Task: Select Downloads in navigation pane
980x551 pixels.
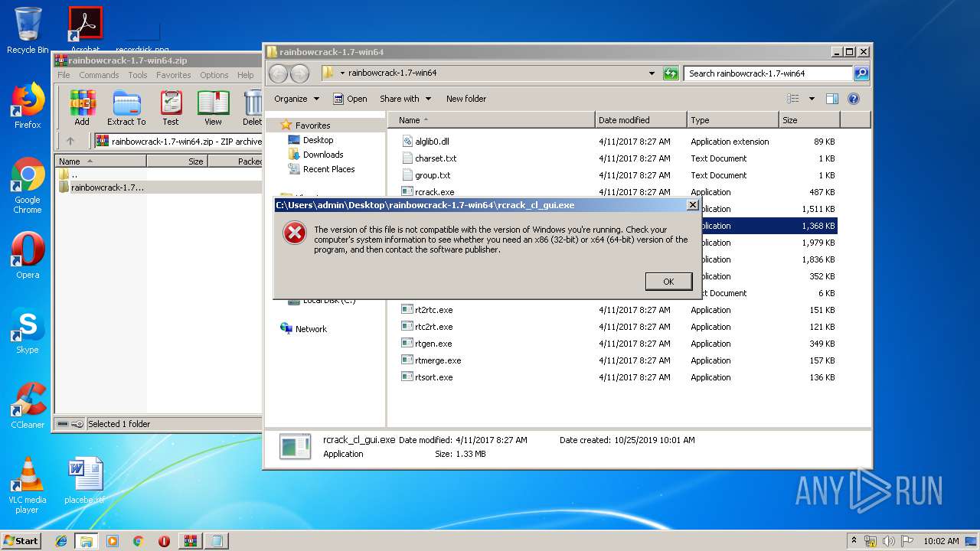Action: pos(315,155)
